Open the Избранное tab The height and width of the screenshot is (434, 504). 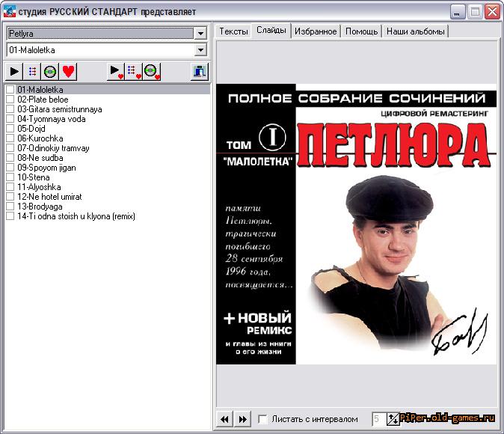[x=316, y=31]
